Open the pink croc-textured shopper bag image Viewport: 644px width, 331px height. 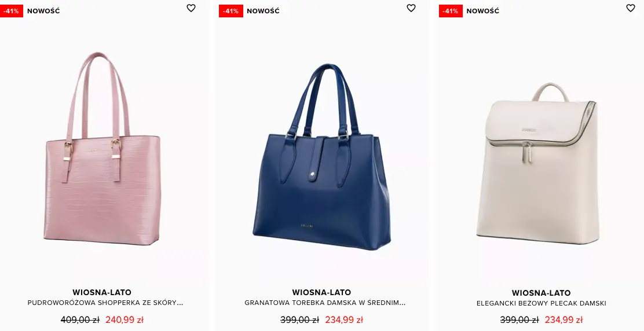pyautogui.click(x=102, y=149)
